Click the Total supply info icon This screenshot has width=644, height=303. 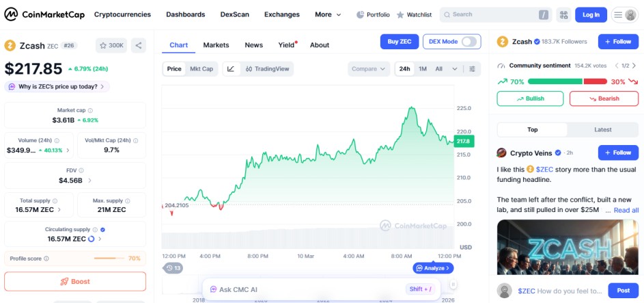[55, 201]
